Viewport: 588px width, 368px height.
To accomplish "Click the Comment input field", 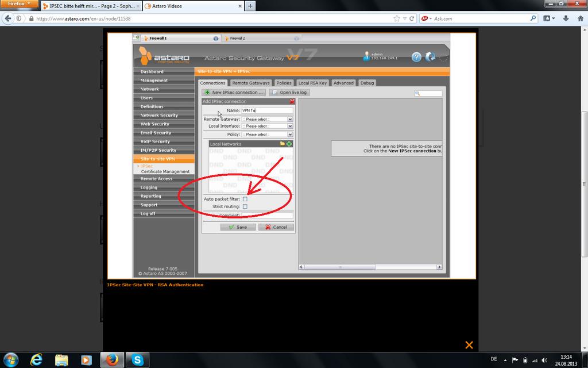I will coord(267,216).
